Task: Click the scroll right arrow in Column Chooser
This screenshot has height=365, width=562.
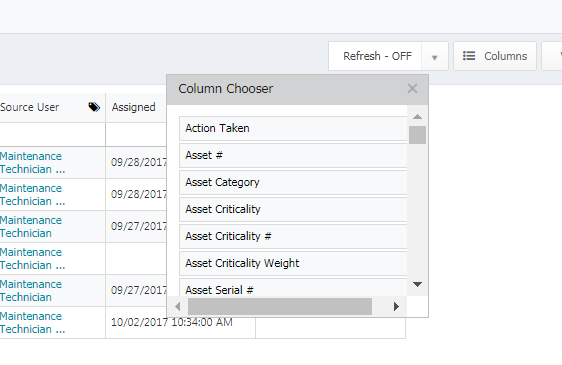Action: click(x=396, y=307)
